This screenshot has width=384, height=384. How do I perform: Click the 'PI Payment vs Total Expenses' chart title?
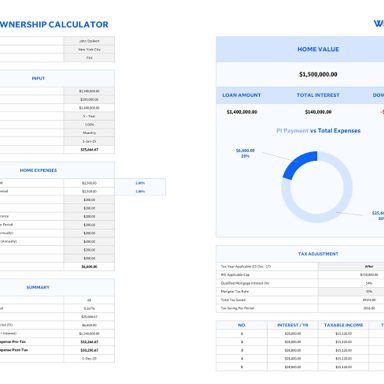(x=318, y=131)
